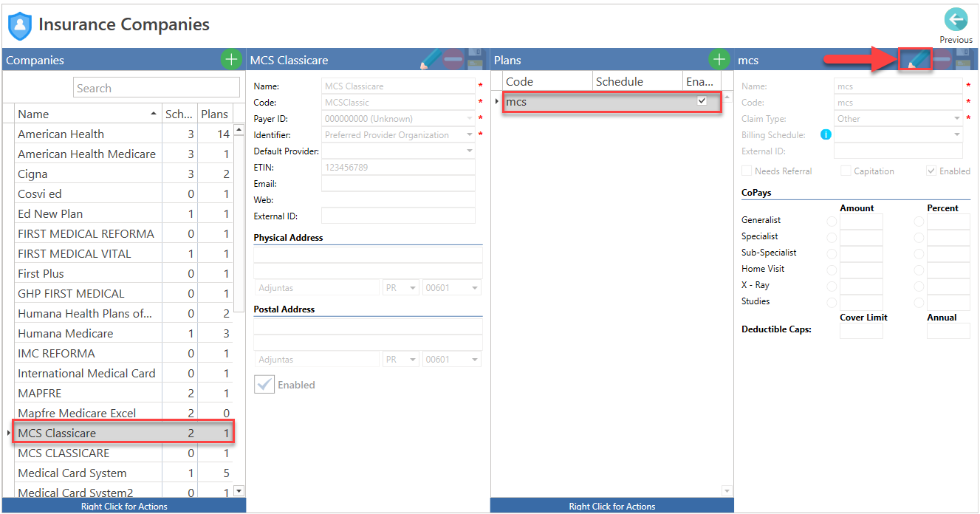Select the mcs plan code cell
The height and width of the screenshot is (514, 980).
pyautogui.click(x=547, y=102)
